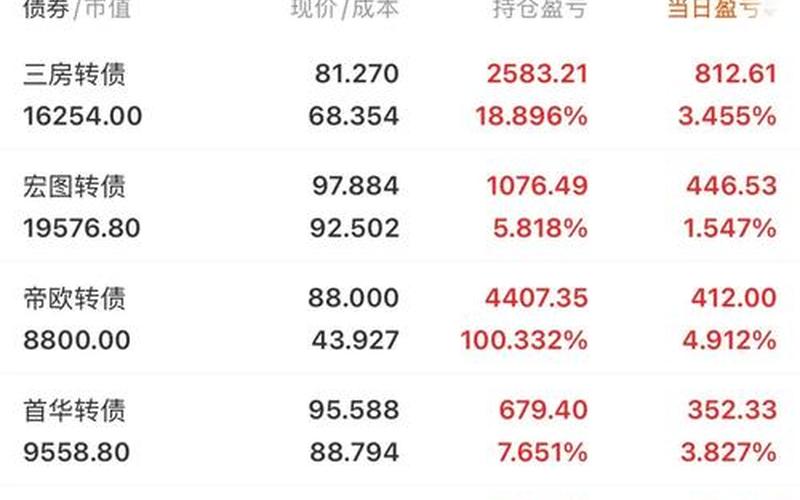Image resolution: width=800 pixels, height=500 pixels.
Task: Sort by the 现价/成本 column header
Action: click(344, 10)
